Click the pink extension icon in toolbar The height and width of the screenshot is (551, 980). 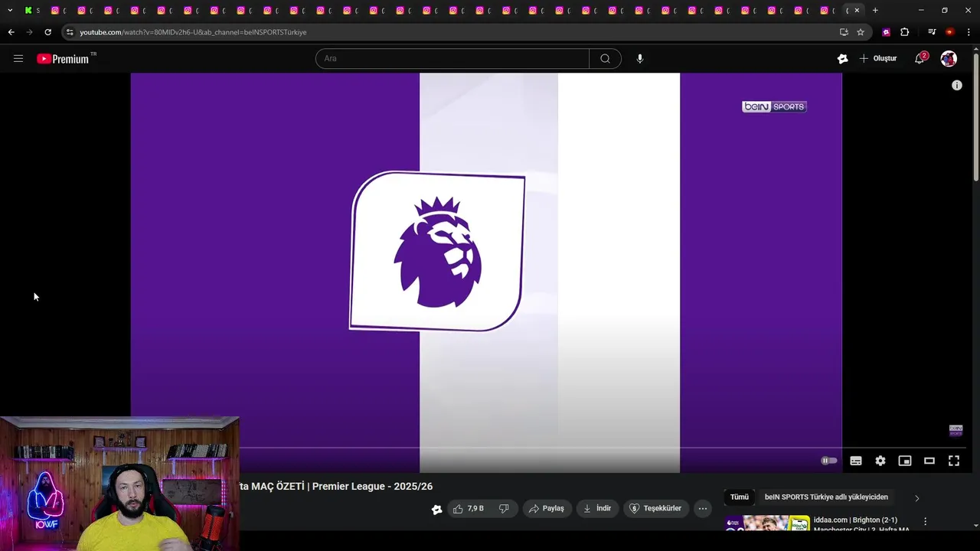coord(886,32)
